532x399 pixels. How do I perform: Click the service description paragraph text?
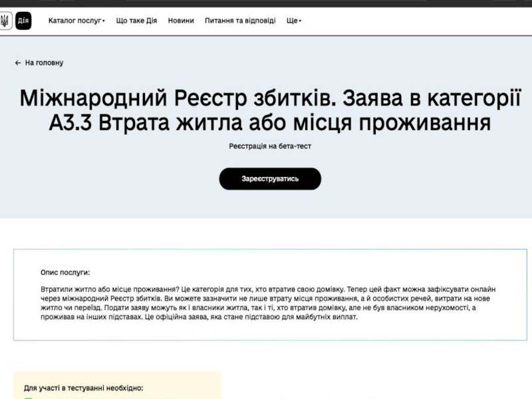coord(266,306)
